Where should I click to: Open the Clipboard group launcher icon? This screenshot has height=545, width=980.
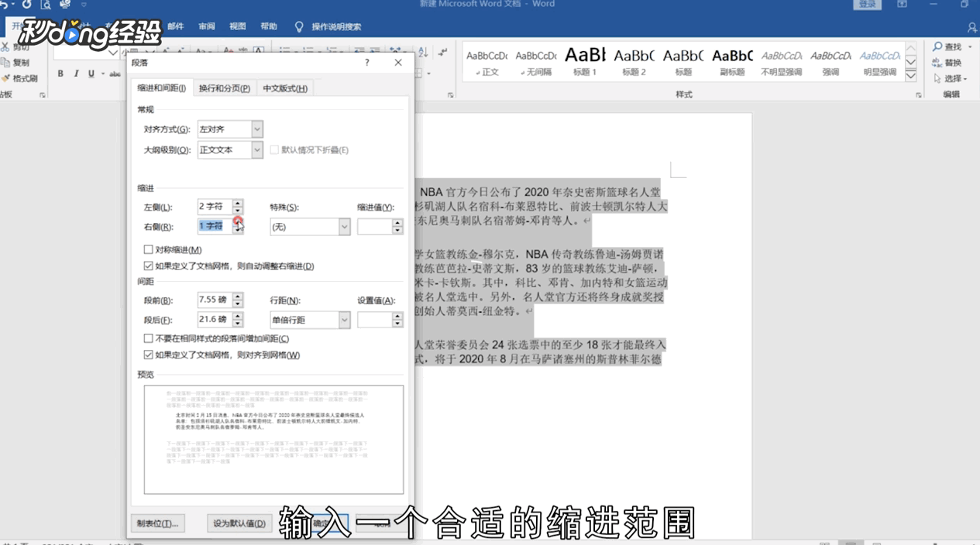click(42, 95)
